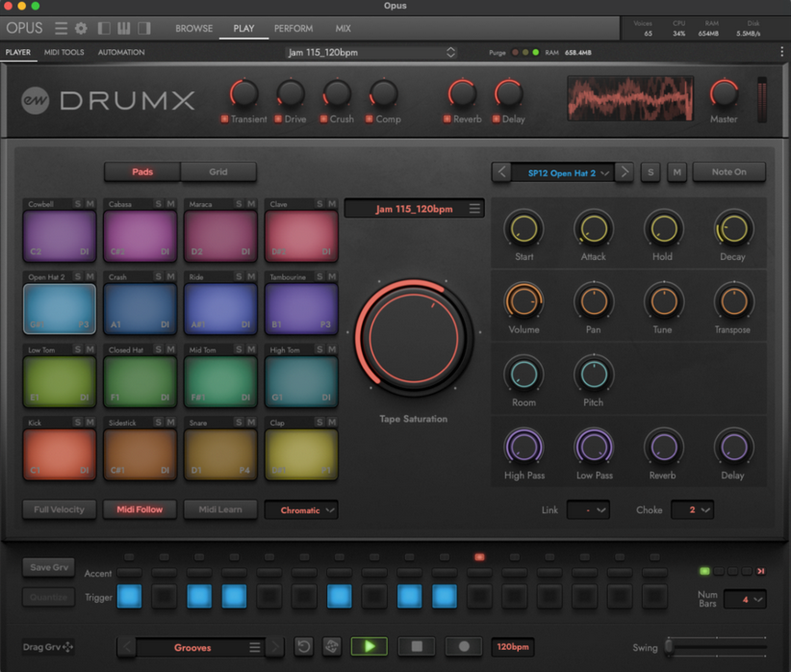Mute the selected pad with M button
791x672 pixels.
tap(677, 172)
